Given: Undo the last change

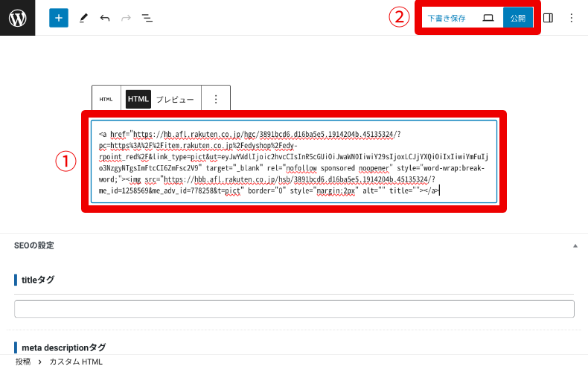Looking at the screenshot, I should [105, 18].
